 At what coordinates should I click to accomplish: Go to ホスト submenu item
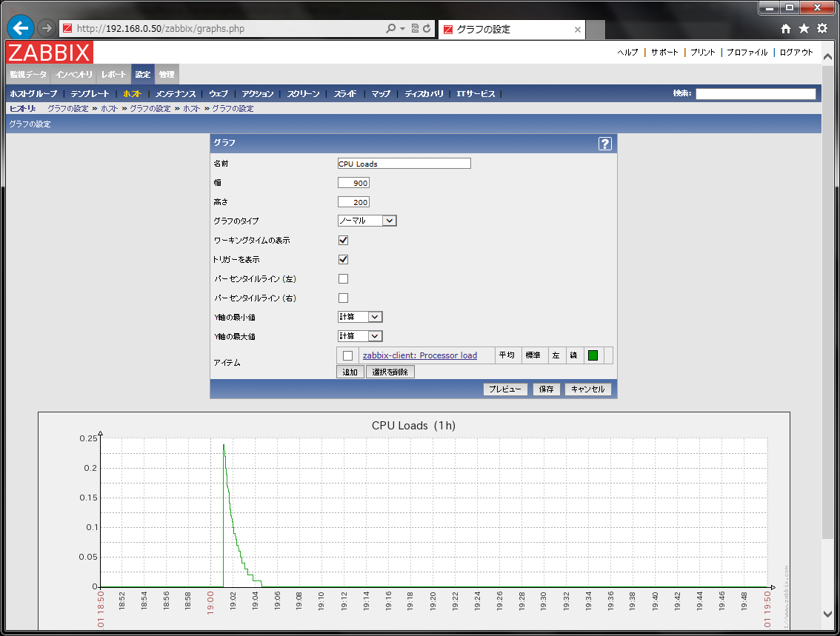click(132, 94)
